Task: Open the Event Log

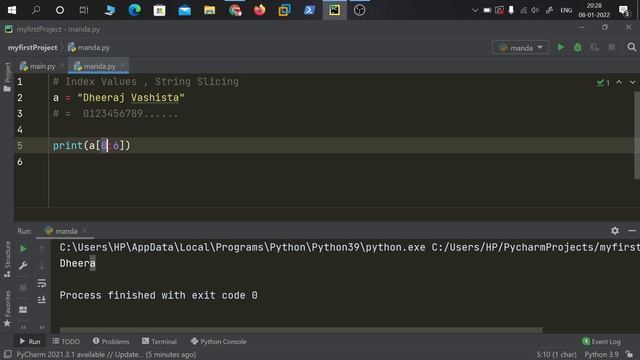Action: (601, 341)
